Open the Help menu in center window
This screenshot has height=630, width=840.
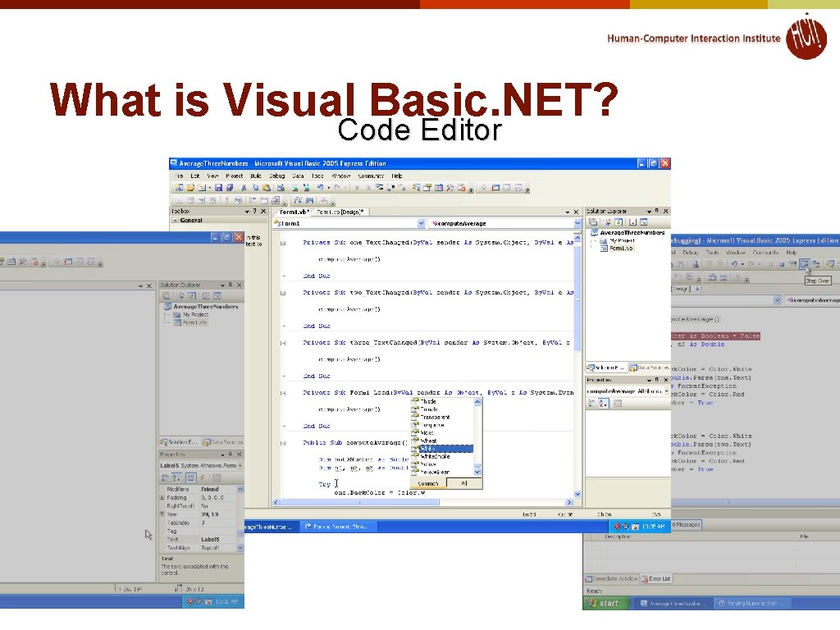click(397, 176)
